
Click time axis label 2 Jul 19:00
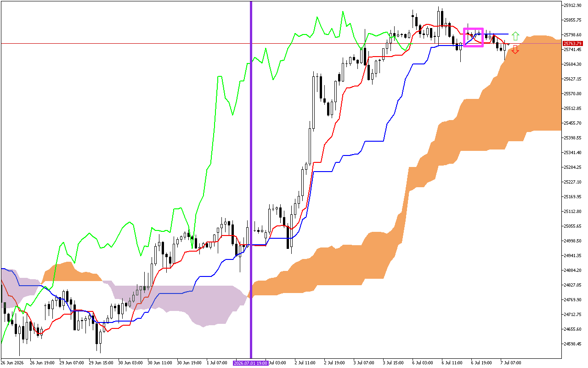pyautogui.click(x=335, y=363)
